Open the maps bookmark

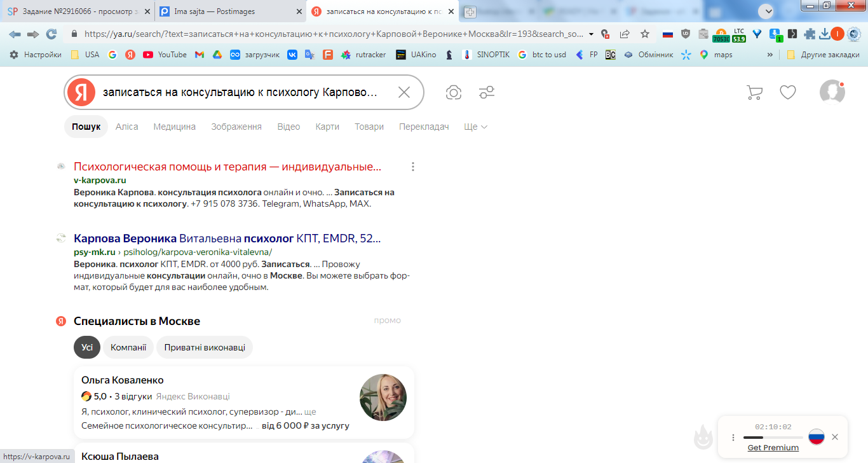pyautogui.click(x=715, y=55)
